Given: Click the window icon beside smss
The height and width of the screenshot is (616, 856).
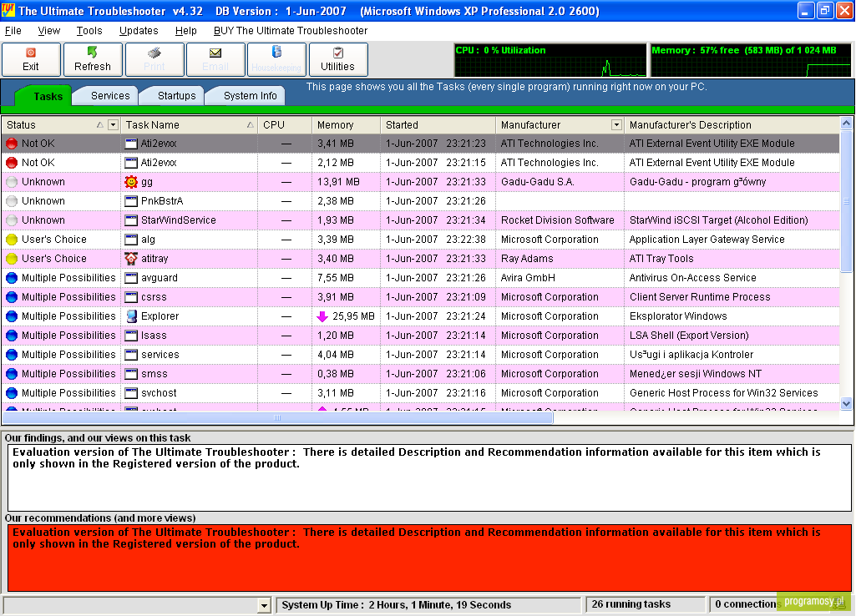Looking at the screenshot, I should 131,374.
